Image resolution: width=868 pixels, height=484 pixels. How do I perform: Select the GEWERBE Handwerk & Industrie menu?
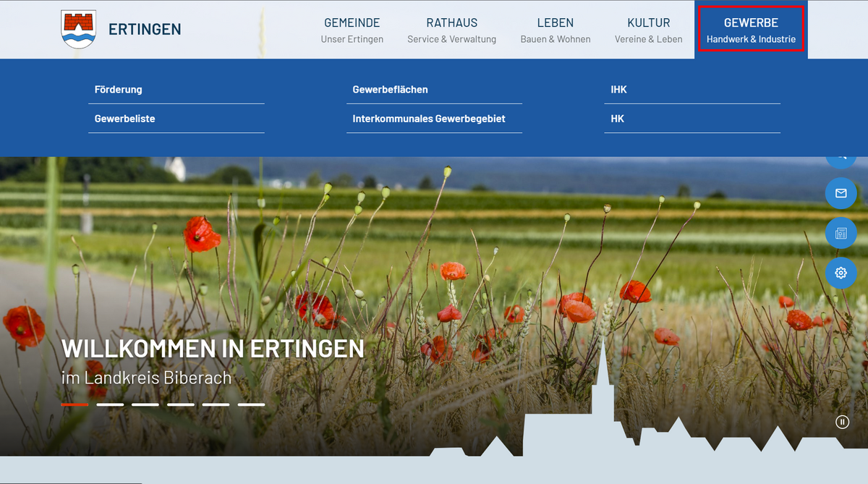(751, 30)
